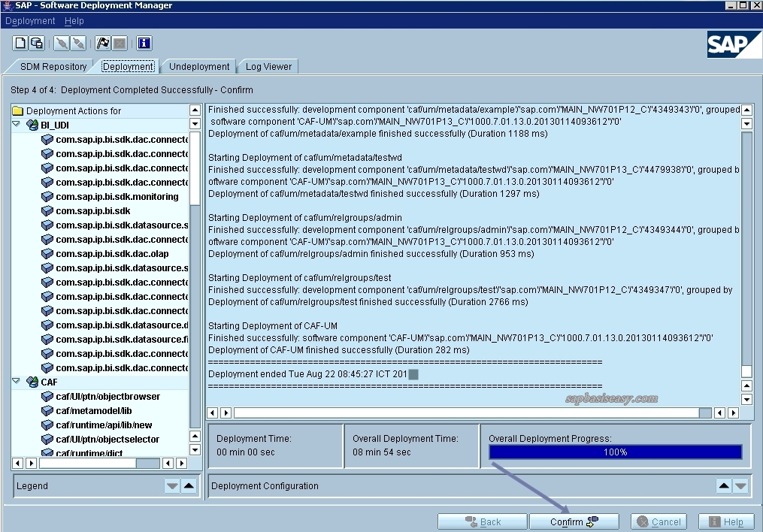Click the cube icon beside caf/metamodel/lib
The height and width of the screenshot is (532, 763).
pyautogui.click(x=47, y=411)
